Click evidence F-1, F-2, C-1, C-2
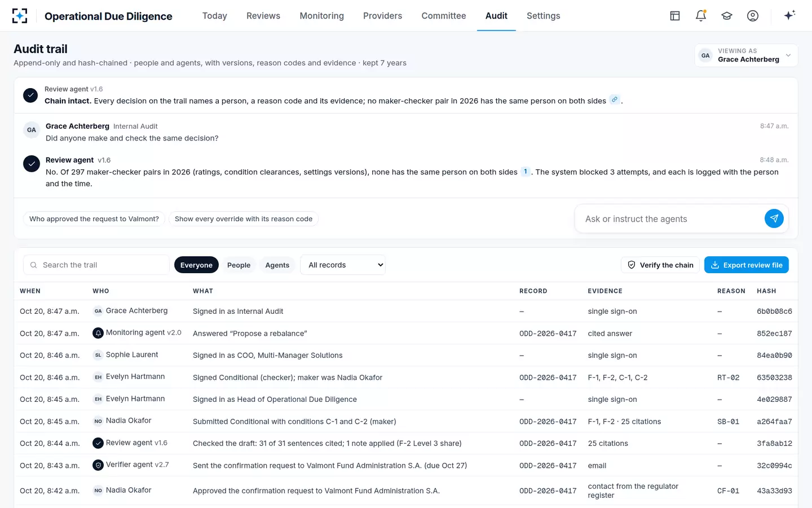The width and height of the screenshot is (812, 508). [617, 378]
